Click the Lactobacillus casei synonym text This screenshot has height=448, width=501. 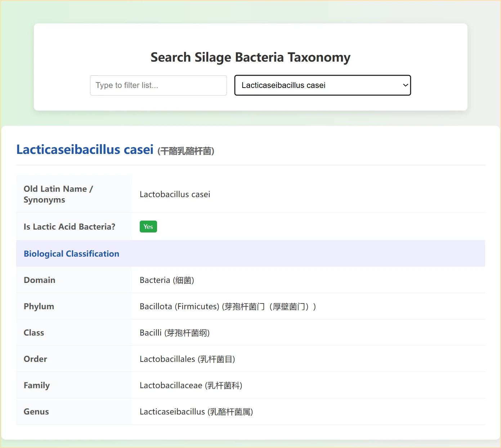tap(175, 194)
